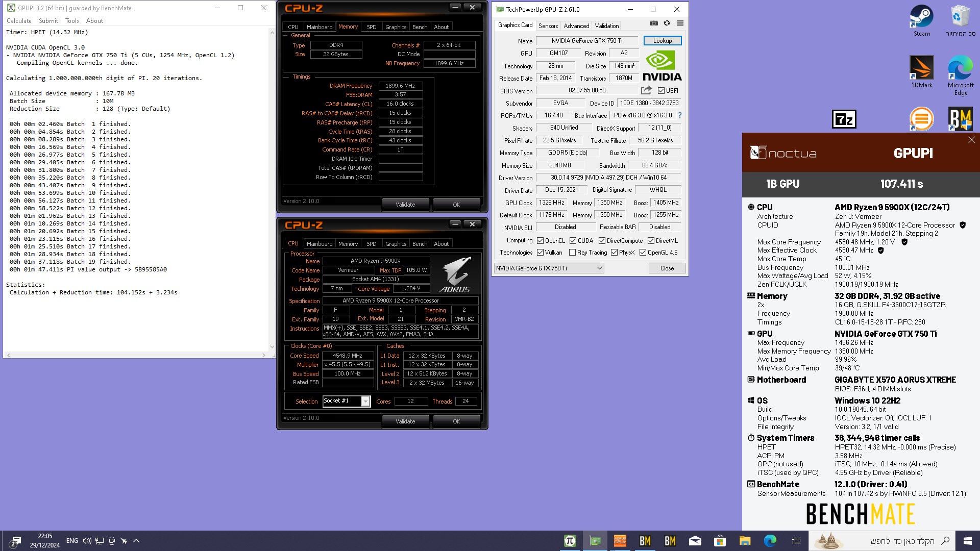Click the GPUPI horizontal scrollbar right arrow
The height and width of the screenshot is (551, 980).
264,355
